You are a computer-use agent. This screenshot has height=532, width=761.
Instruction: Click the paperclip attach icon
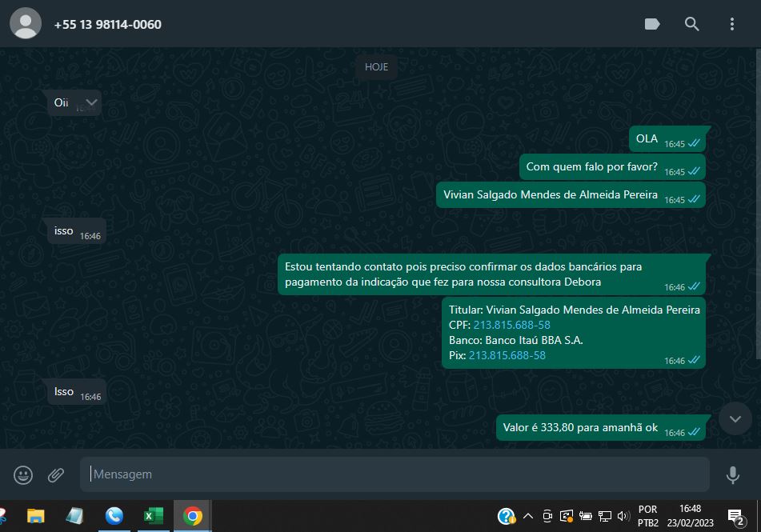pos(55,474)
